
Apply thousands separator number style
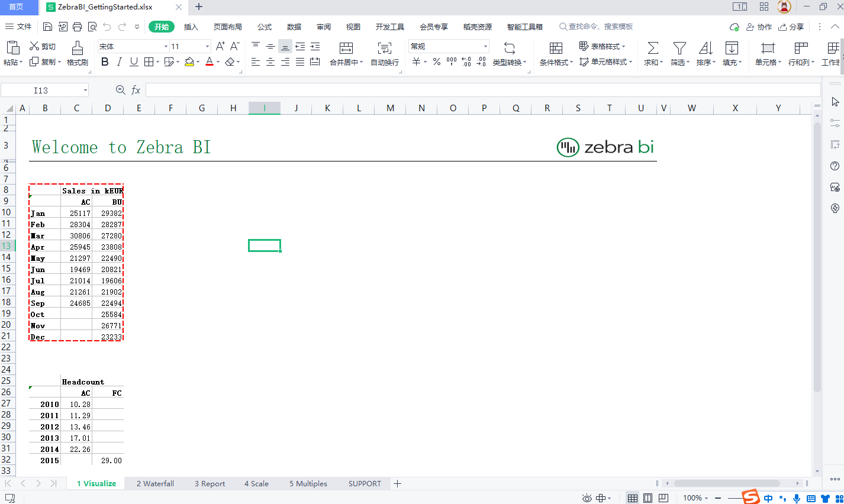click(x=452, y=62)
